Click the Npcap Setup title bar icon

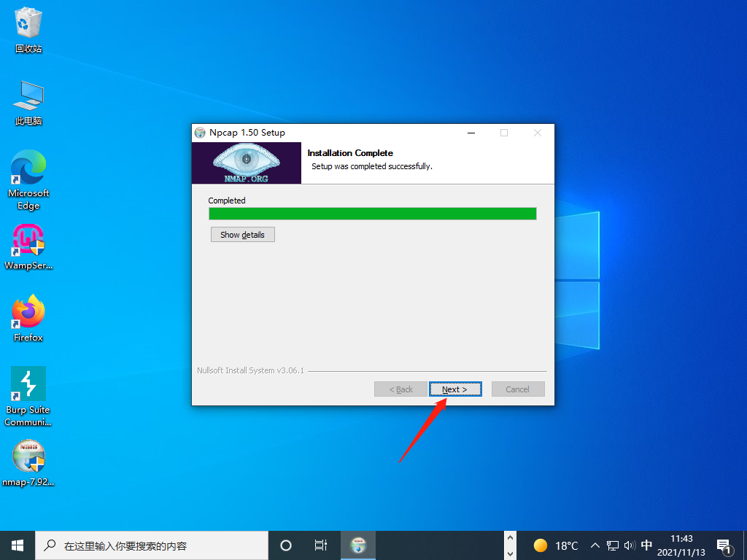(x=200, y=133)
